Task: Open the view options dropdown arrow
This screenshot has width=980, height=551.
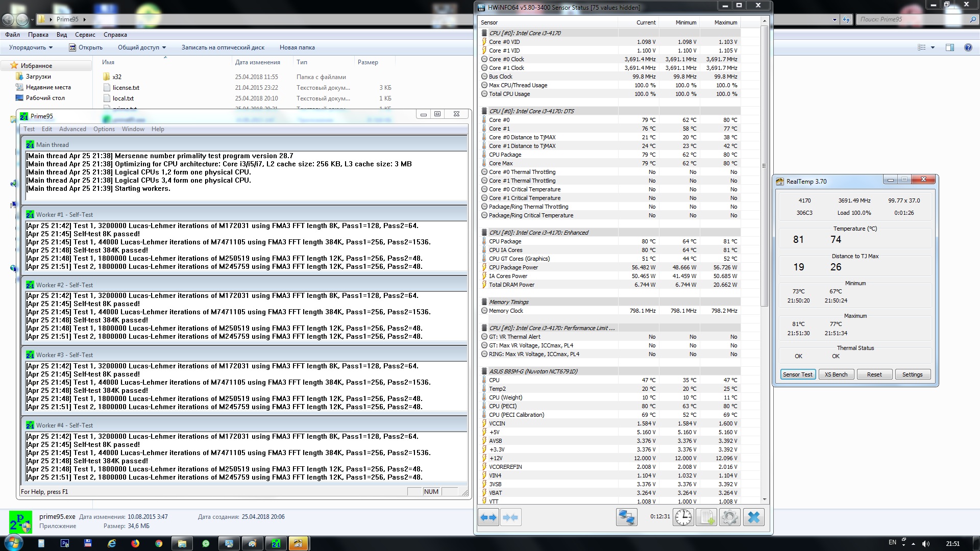Action: pyautogui.click(x=933, y=47)
